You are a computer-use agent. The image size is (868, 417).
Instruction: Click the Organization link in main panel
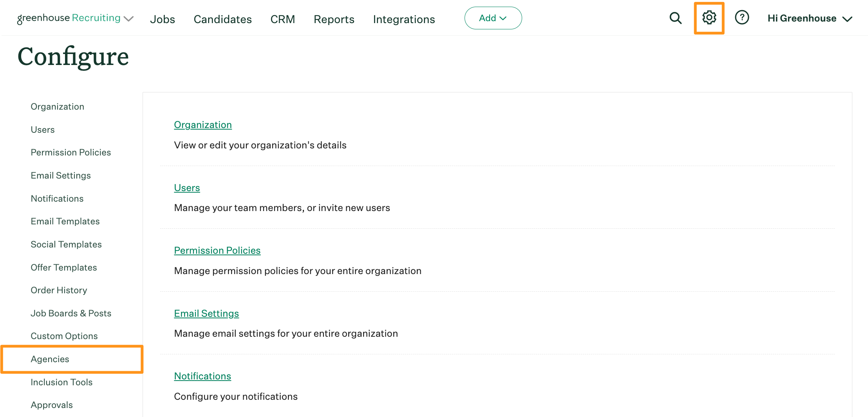tap(203, 125)
